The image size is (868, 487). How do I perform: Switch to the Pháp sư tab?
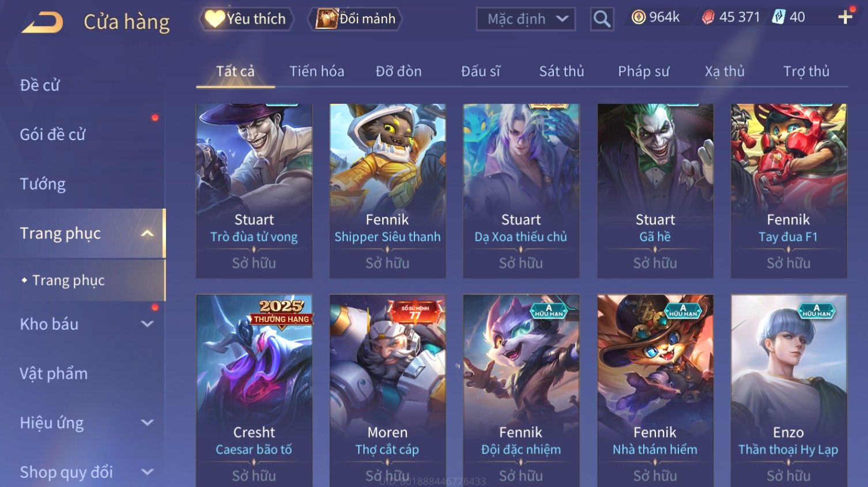643,71
